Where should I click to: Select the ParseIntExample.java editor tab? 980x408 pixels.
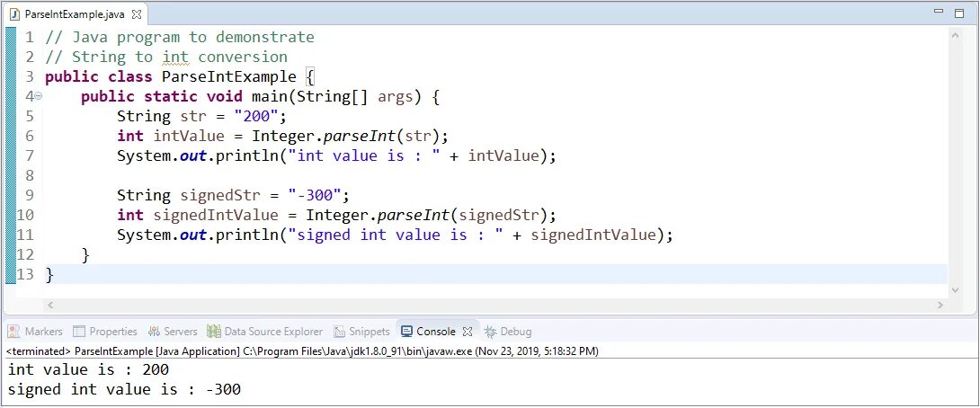click(75, 13)
